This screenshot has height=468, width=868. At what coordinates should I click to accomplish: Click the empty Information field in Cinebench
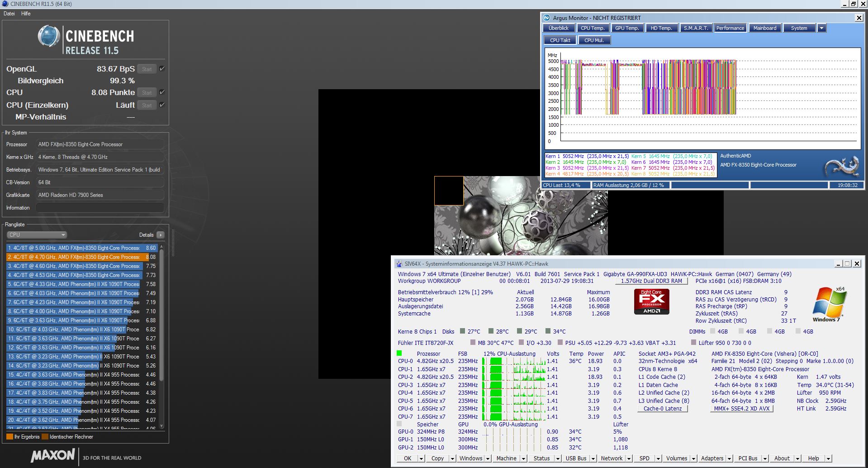100,208
